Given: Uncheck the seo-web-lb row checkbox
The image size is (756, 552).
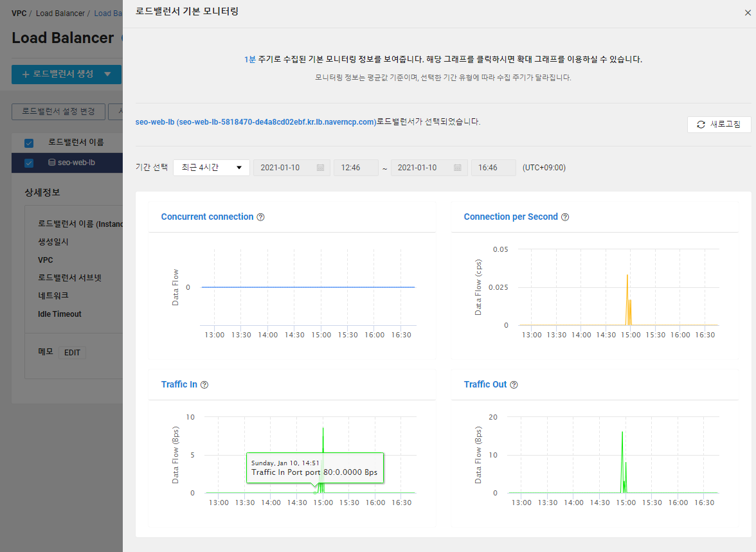Looking at the screenshot, I should (29, 163).
